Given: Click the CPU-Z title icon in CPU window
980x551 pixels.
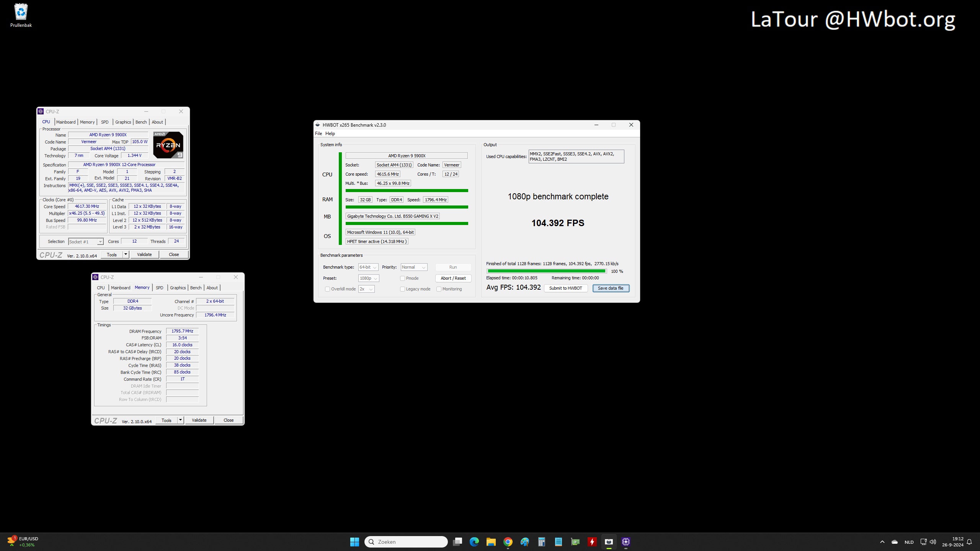Looking at the screenshot, I should coord(41,111).
